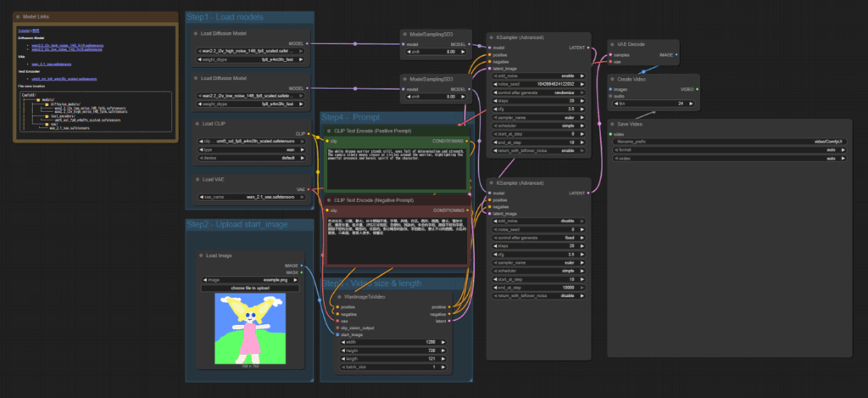
Task: Collapse the Positive Prompt CLIP Text Encode node dot
Action: [x=328, y=131]
